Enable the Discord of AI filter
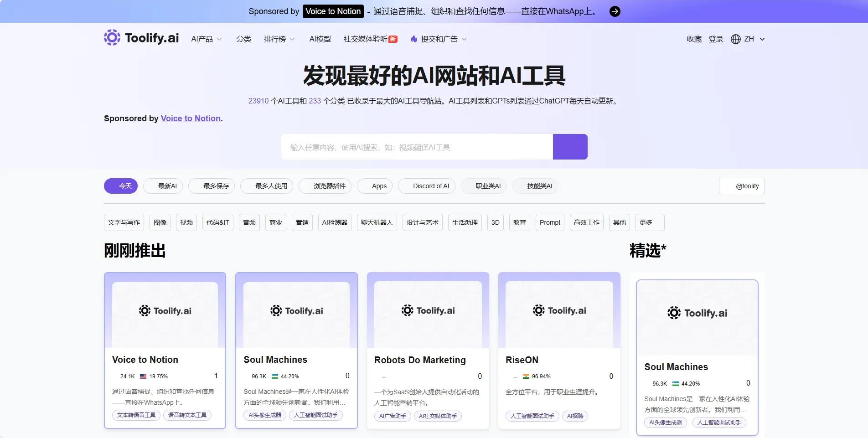Viewport: 868px width, 438px height. point(426,186)
